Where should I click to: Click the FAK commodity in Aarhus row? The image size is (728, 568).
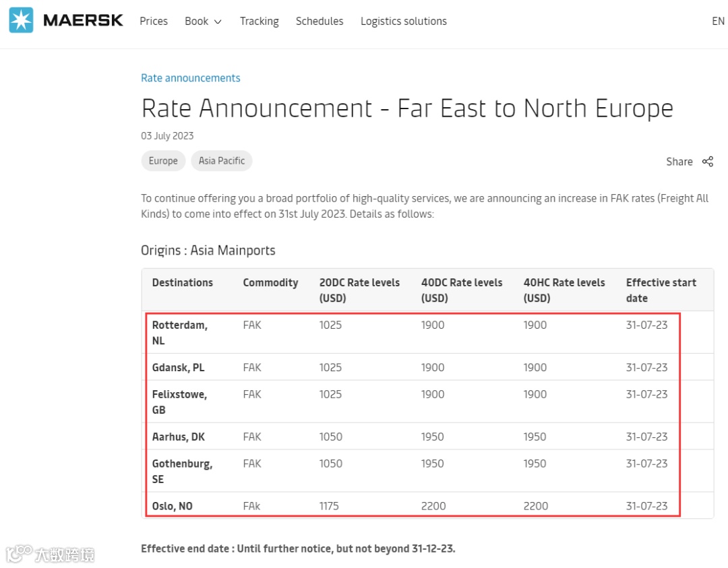pos(252,437)
